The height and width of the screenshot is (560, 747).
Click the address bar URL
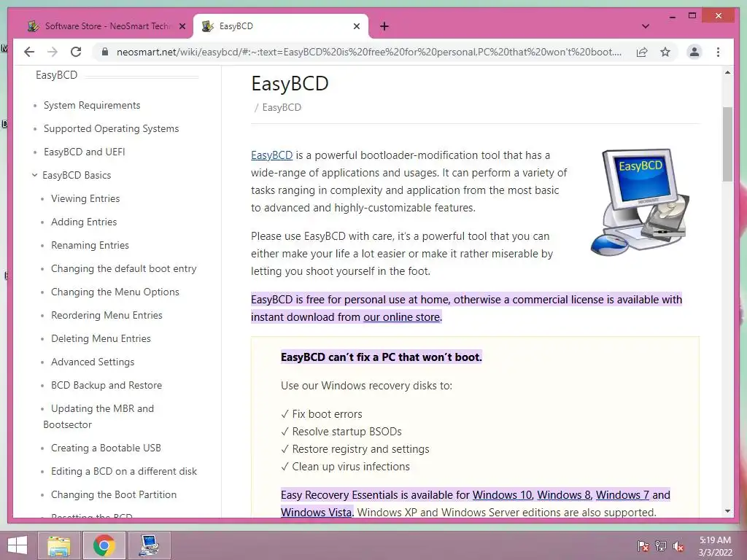(368, 52)
